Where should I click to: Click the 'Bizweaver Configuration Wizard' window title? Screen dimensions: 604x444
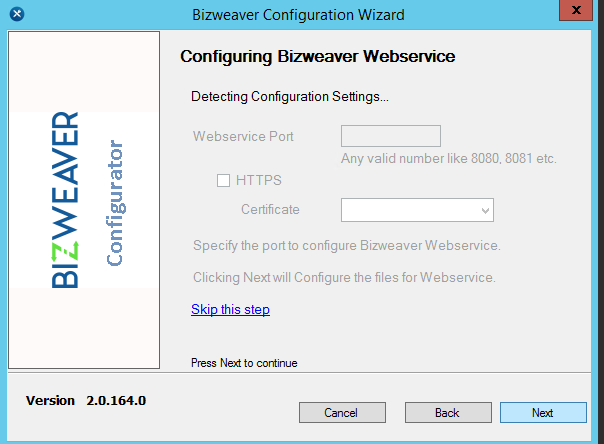(x=298, y=15)
